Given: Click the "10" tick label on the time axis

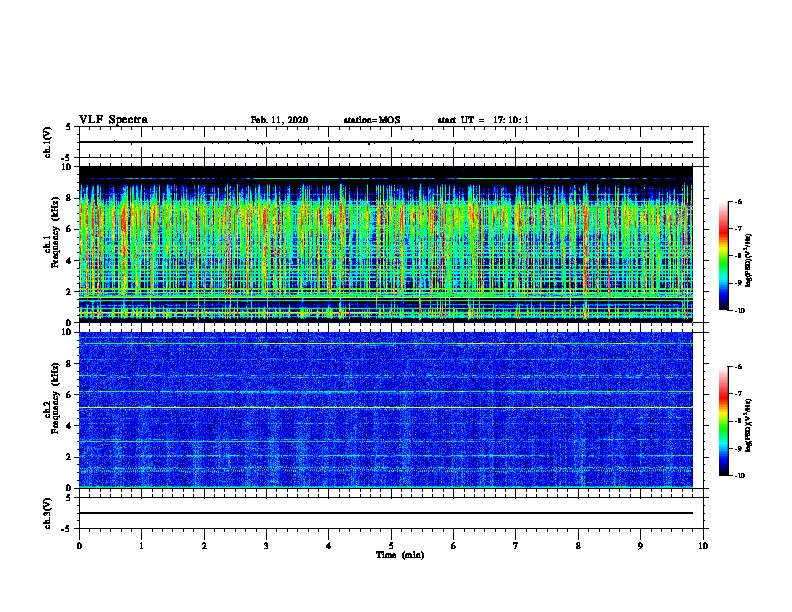Looking at the screenshot, I should click(703, 546).
